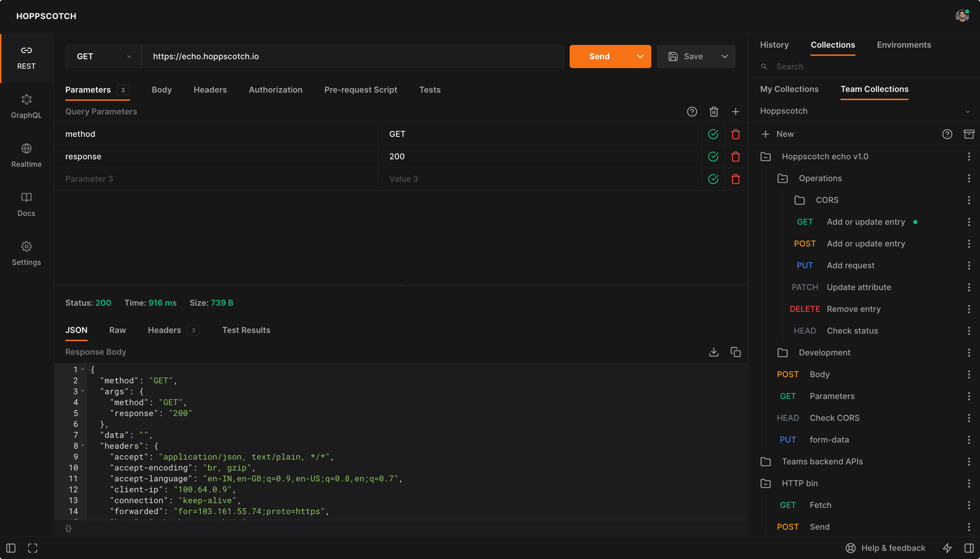Click Help & feedback link

pyautogui.click(x=886, y=548)
